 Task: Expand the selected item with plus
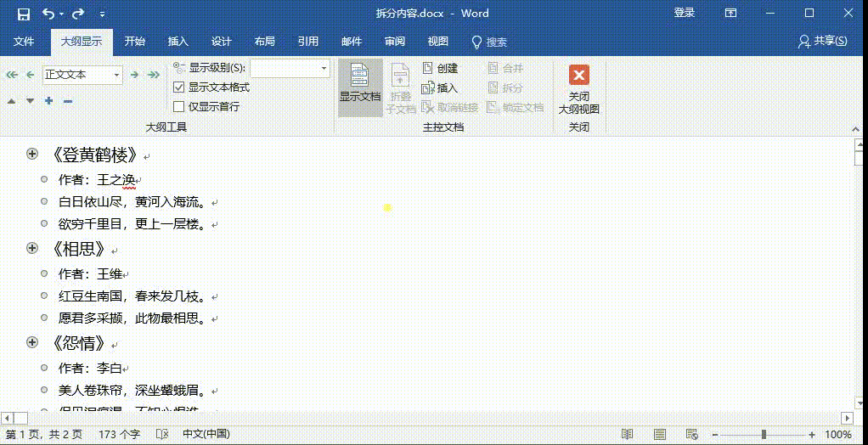(48, 101)
